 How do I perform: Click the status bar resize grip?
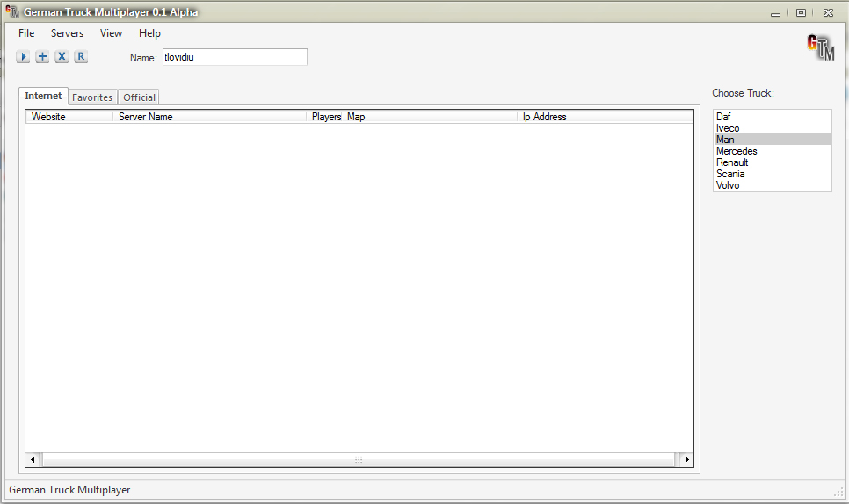click(x=838, y=492)
